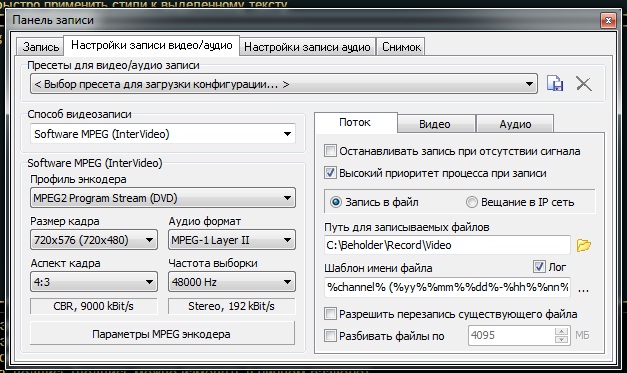627x373 pixels.
Task: Switch to the Аудио sub-tab
Action: [515, 124]
